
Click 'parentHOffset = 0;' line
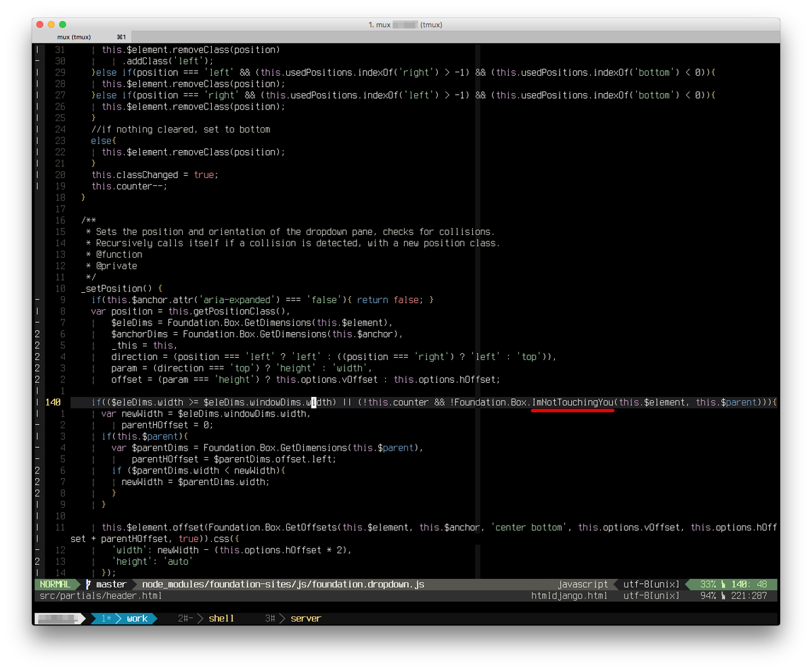(168, 425)
